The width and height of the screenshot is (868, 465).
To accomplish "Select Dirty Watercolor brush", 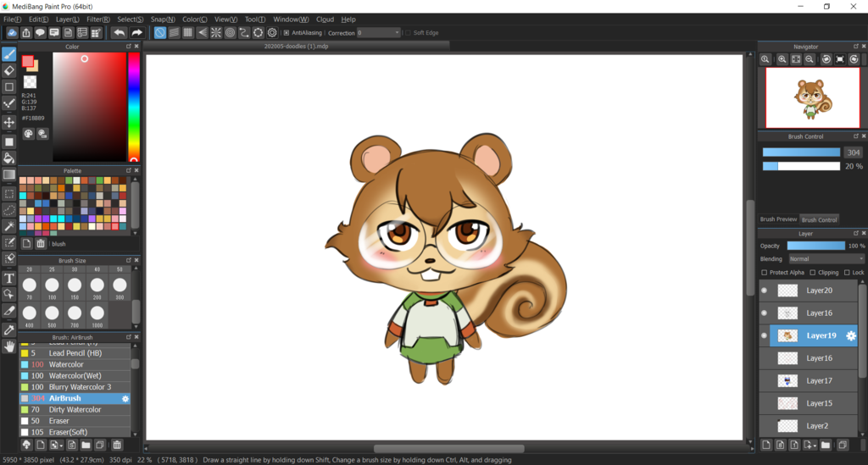I will click(75, 410).
